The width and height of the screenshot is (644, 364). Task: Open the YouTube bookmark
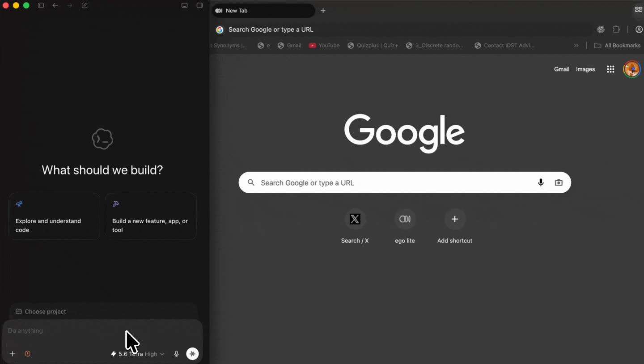[x=324, y=45]
